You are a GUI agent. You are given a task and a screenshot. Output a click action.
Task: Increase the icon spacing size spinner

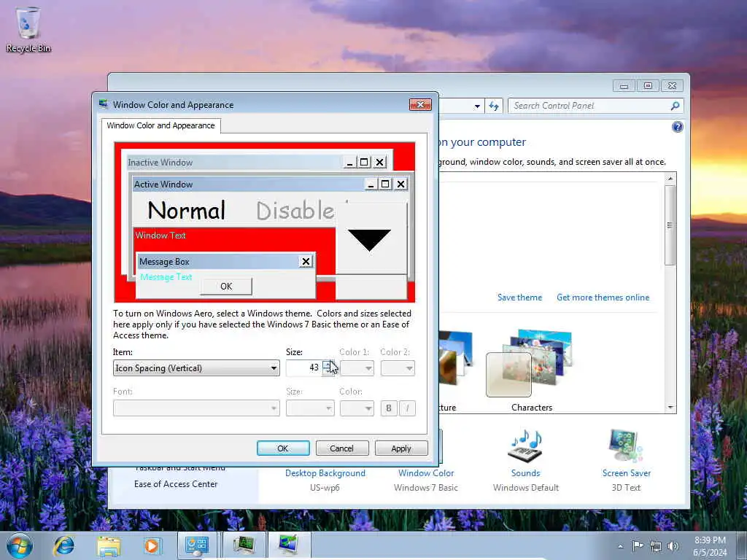[328, 365]
